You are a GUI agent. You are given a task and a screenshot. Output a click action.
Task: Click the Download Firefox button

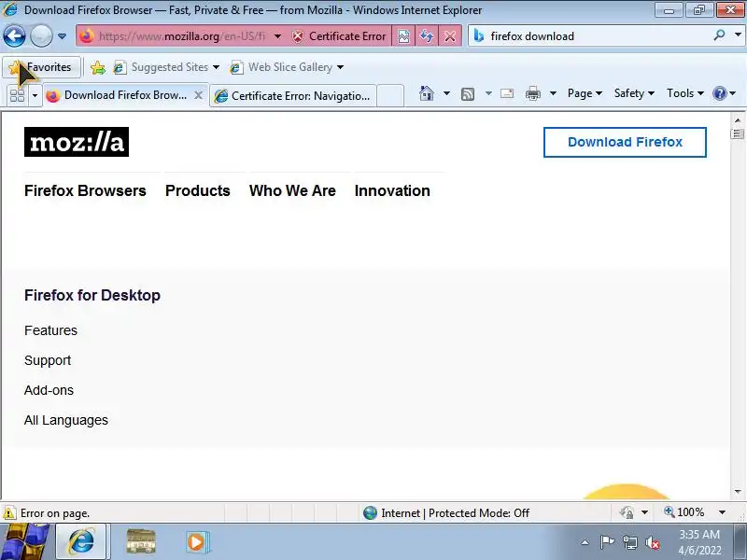tap(625, 142)
